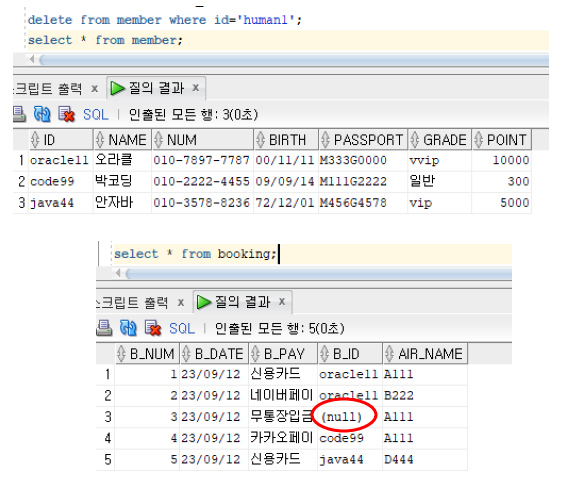Close the 질의 결과 tab above booking table
Screen dimensions: 564x488
[282, 301]
